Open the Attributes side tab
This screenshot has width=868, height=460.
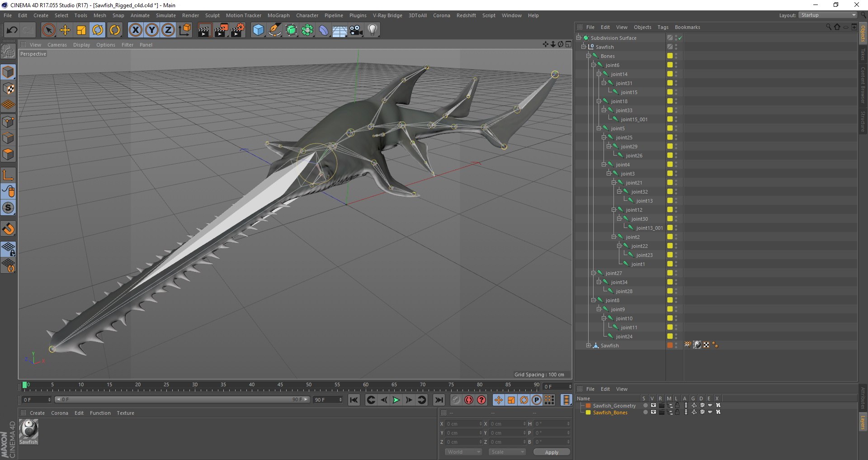pyautogui.click(x=863, y=398)
